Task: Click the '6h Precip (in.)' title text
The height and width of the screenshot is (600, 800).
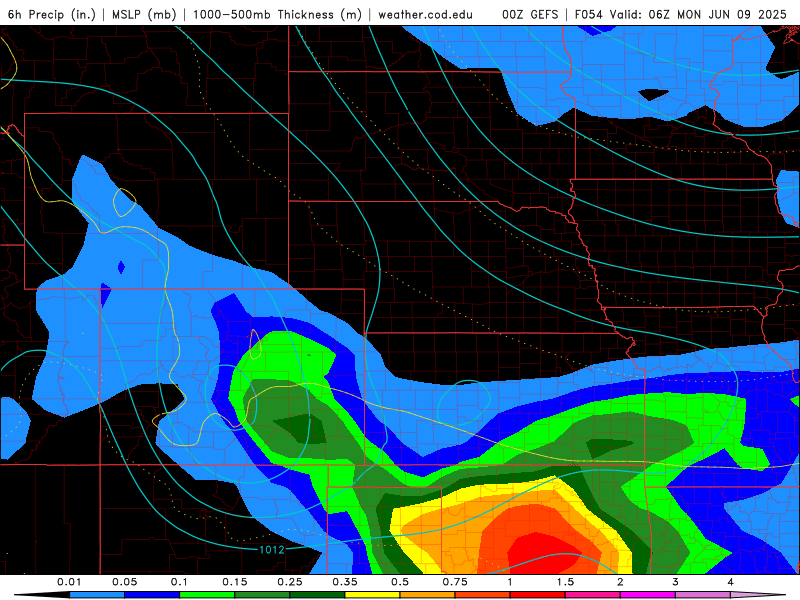Action: pyautogui.click(x=52, y=14)
